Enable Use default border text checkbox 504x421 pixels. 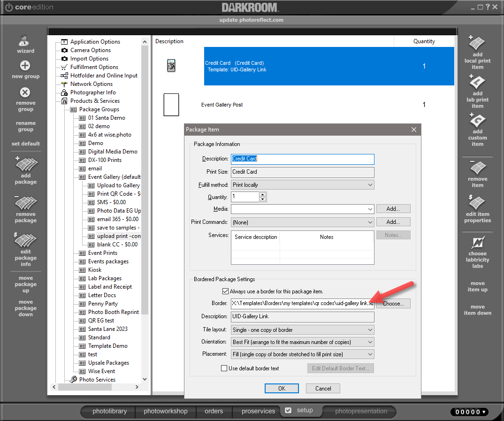point(224,368)
